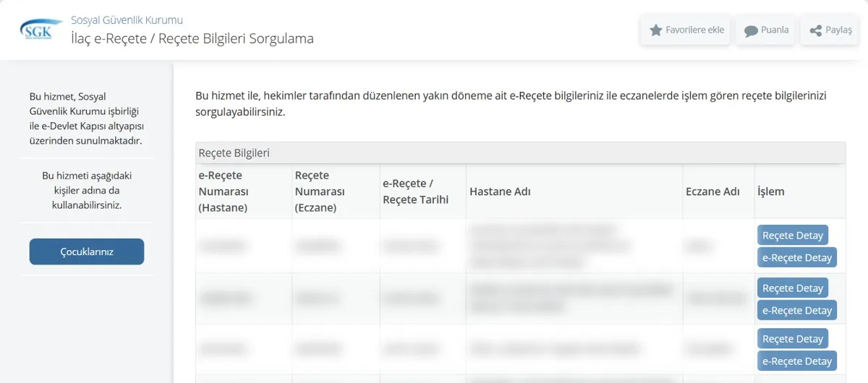
Task: Click the Hastane Adı column header
Action: pyautogui.click(x=574, y=191)
